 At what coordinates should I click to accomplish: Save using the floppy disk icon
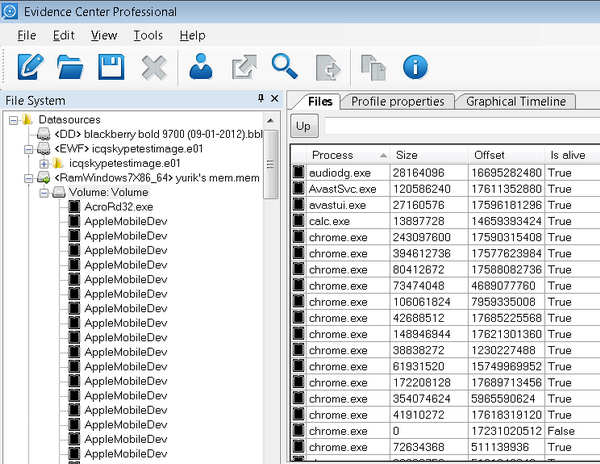[111, 68]
